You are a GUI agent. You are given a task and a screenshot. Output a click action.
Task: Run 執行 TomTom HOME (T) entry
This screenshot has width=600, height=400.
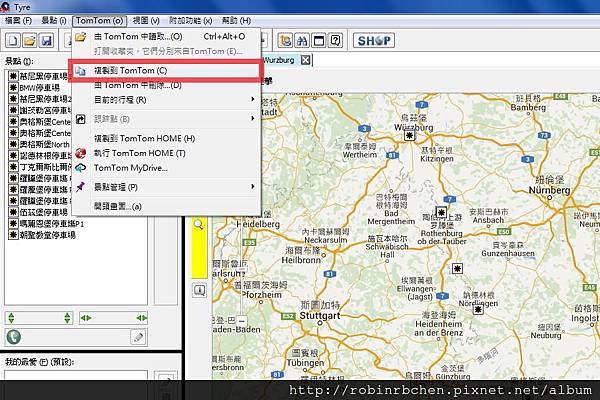pos(166,153)
